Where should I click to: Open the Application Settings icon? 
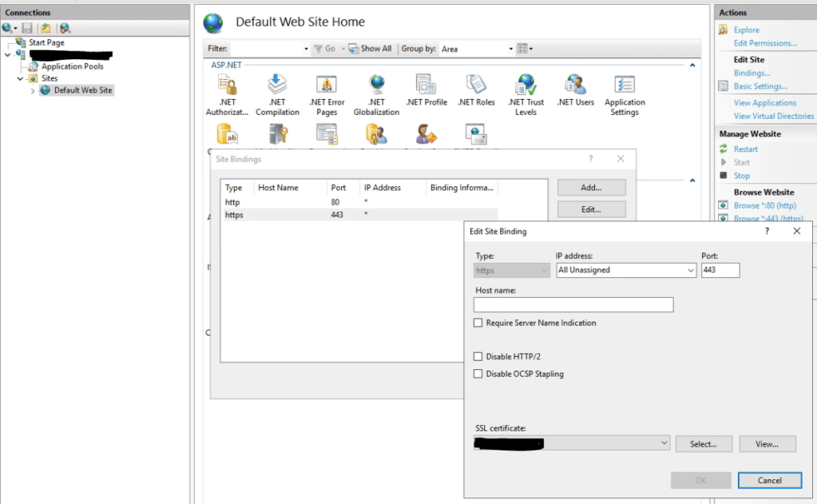[625, 85]
